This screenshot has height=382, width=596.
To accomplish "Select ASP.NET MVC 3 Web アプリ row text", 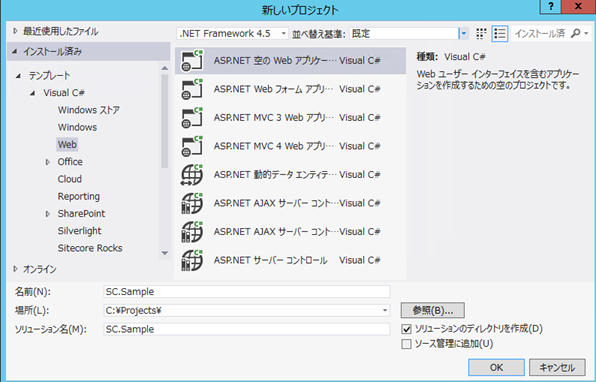I will pyautogui.click(x=273, y=117).
